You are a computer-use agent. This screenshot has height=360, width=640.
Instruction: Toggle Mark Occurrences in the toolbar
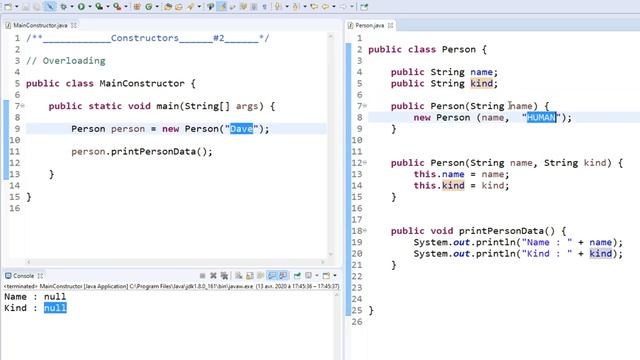(x=222, y=7)
